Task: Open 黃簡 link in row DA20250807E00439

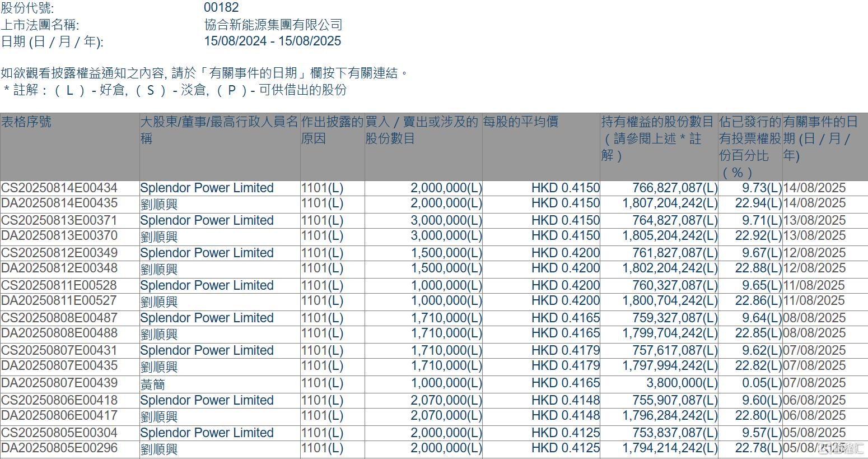Action: 152,384
